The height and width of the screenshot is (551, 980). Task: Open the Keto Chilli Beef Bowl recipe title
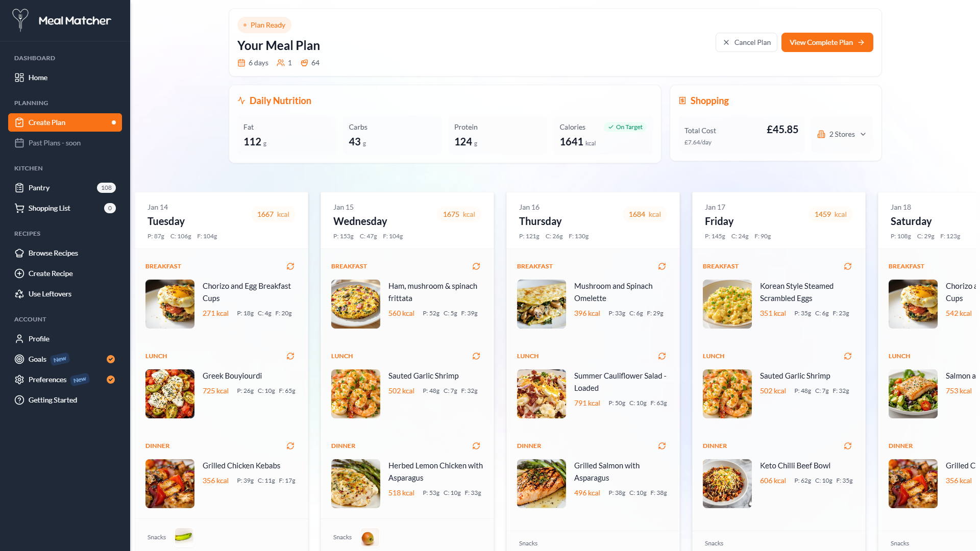point(795,466)
